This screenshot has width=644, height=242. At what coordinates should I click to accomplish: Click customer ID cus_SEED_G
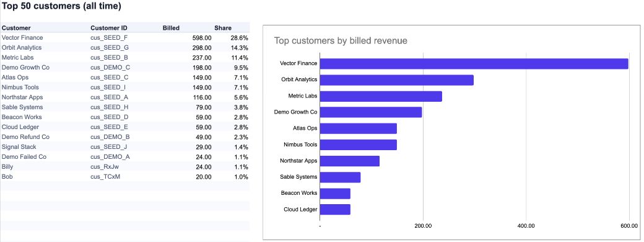pyautogui.click(x=110, y=47)
